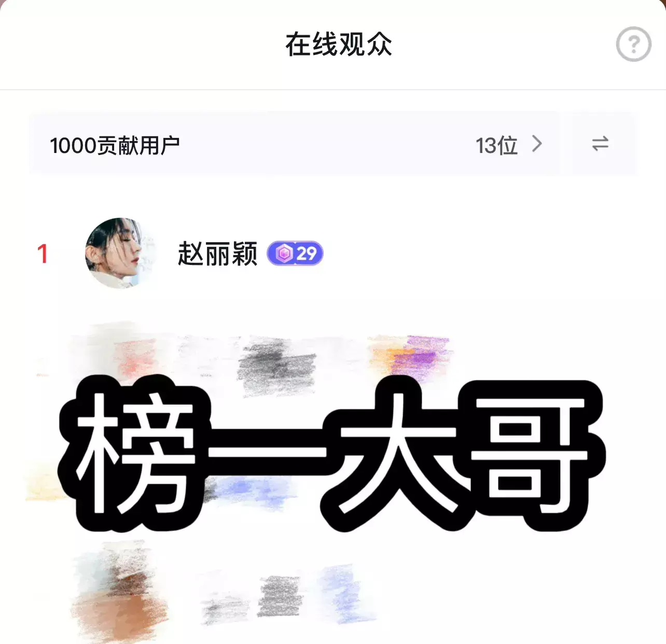Open the question mark help icon
The image size is (666, 644).
(633, 45)
